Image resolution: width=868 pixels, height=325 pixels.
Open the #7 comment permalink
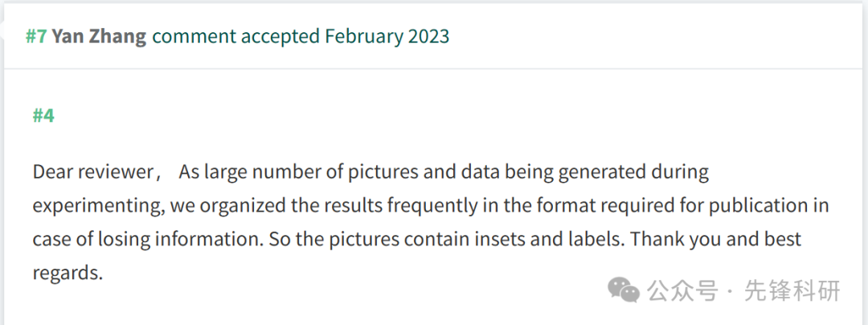(36, 36)
